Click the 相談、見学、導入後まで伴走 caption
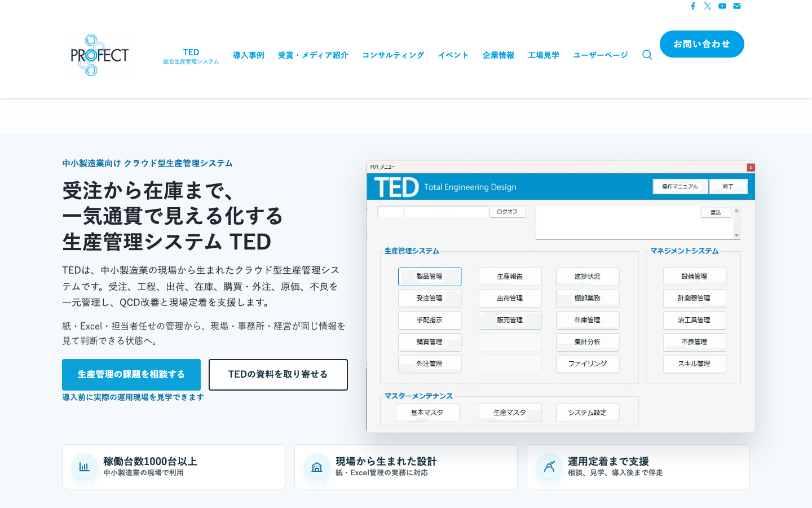The image size is (812, 508). click(x=615, y=473)
